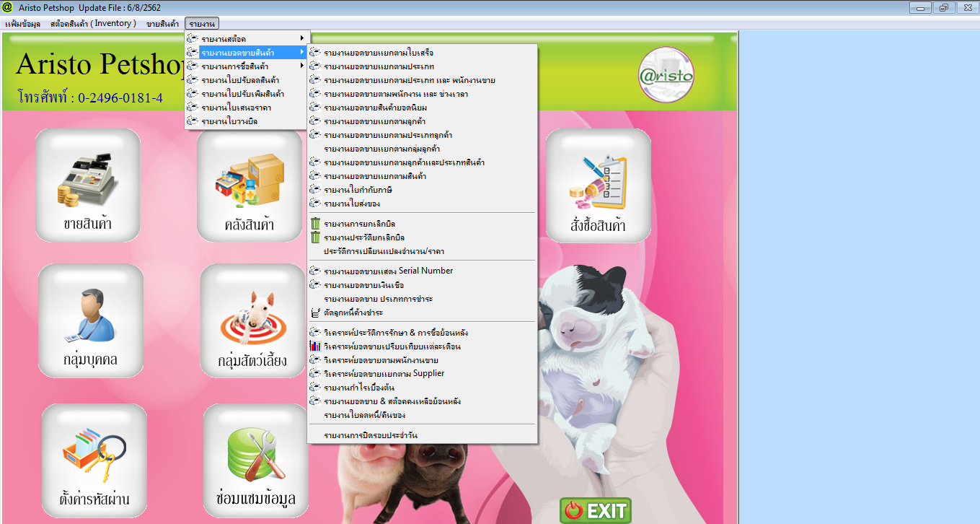Image resolution: width=980 pixels, height=524 pixels.
Task: Open the คลังสินค้า warehouse boxes tile
Action: (x=249, y=185)
